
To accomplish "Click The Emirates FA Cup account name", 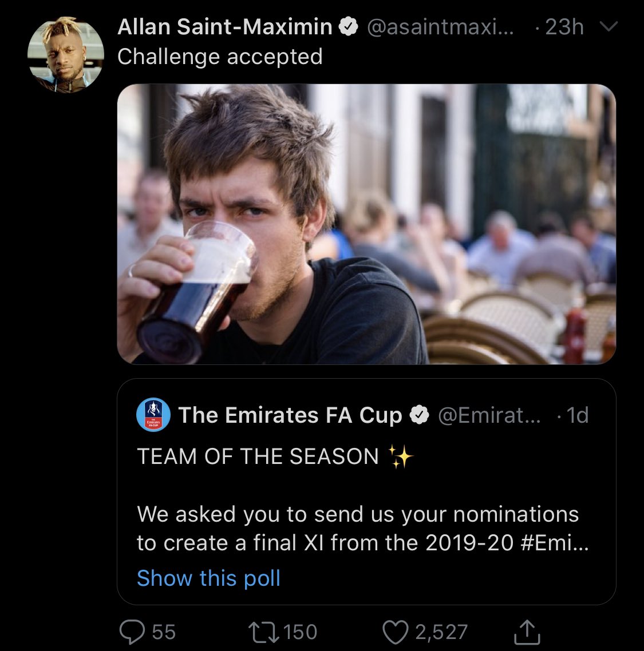I will tap(290, 416).
